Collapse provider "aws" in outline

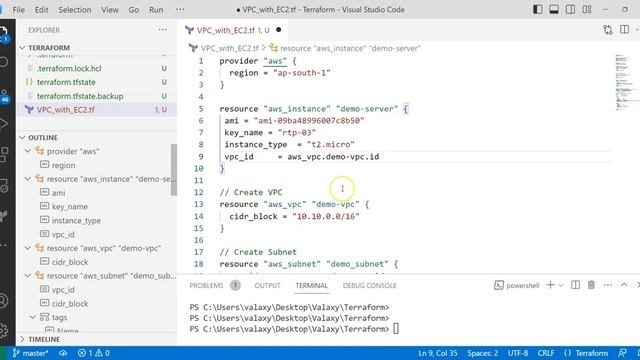pos(27,151)
